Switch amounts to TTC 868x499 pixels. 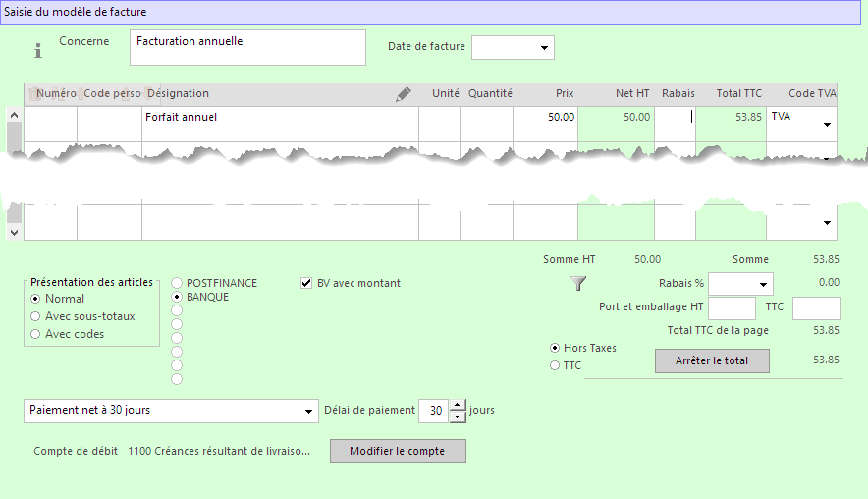555,365
